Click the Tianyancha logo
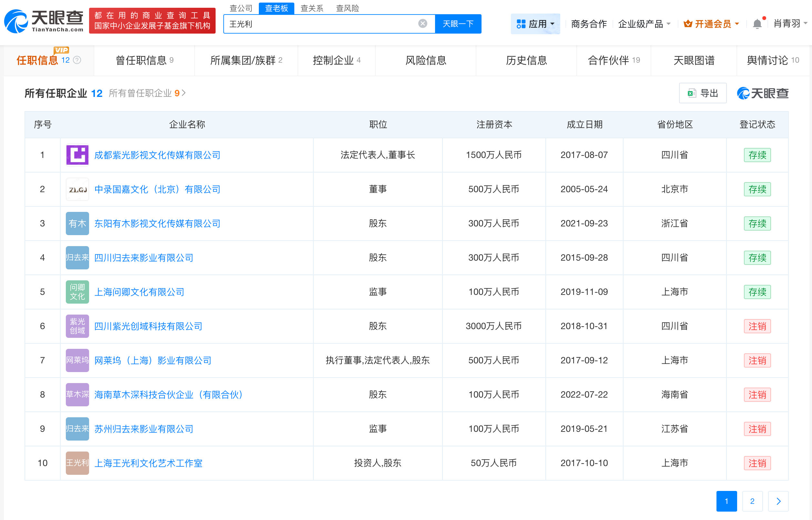Image resolution: width=812 pixels, height=520 pixels. click(x=44, y=21)
